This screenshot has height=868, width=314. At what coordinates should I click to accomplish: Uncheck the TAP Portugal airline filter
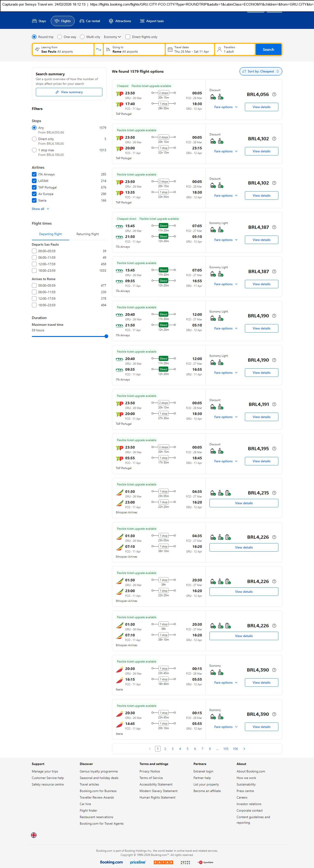point(34,187)
